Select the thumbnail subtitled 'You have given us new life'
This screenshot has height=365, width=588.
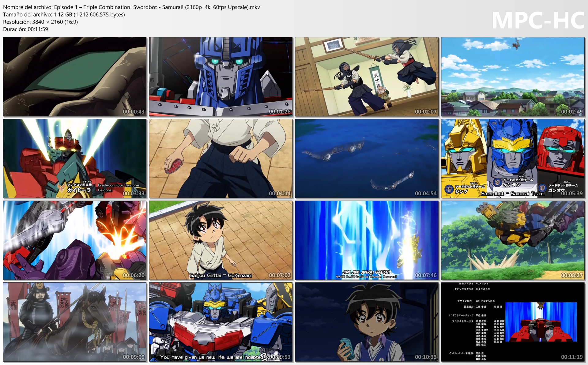221,322
